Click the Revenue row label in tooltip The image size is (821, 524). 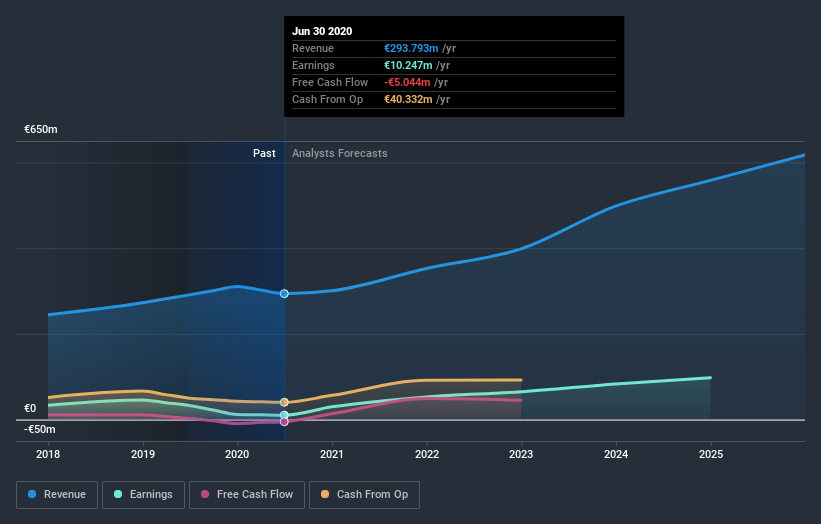(x=313, y=48)
